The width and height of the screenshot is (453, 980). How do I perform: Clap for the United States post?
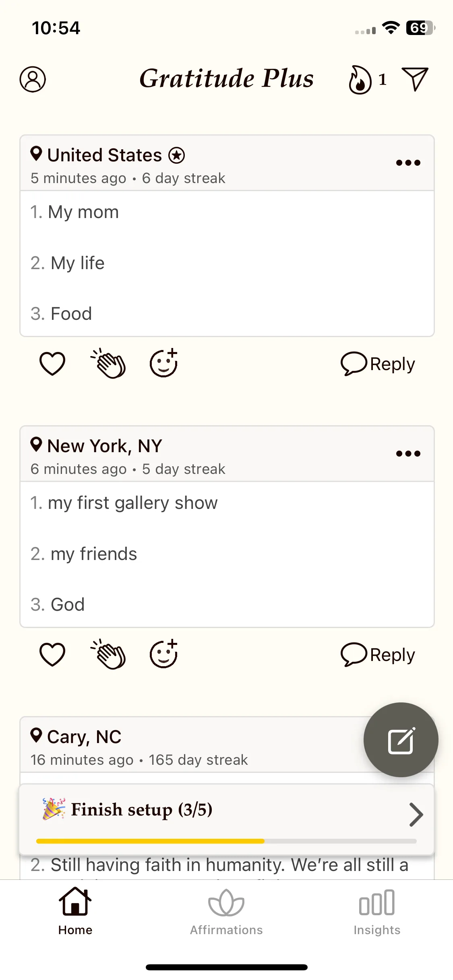(108, 363)
